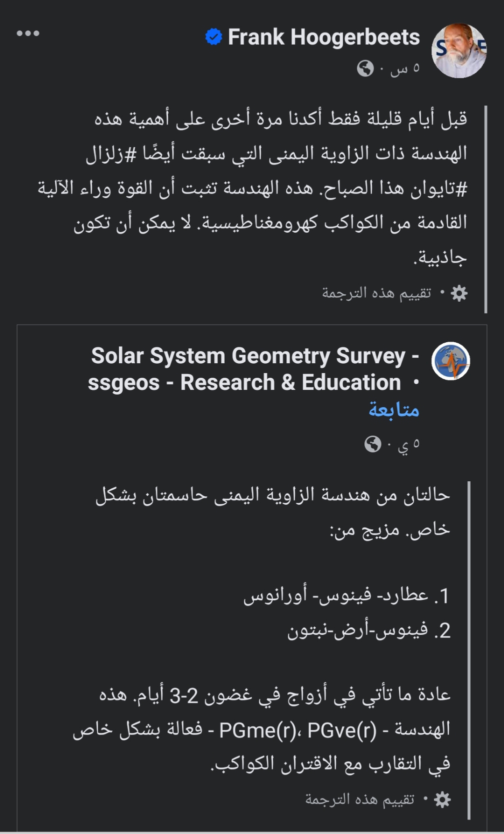The height and width of the screenshot is (834, 504).
Task: Select 'تقييم هذه الترجمة' under Frank's post
Action: click(376, 293)
